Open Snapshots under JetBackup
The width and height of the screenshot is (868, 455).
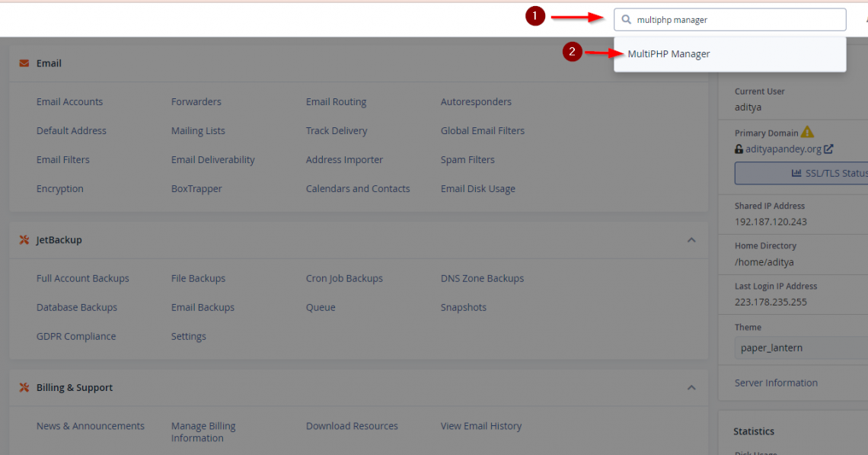(x=464, y=307)
